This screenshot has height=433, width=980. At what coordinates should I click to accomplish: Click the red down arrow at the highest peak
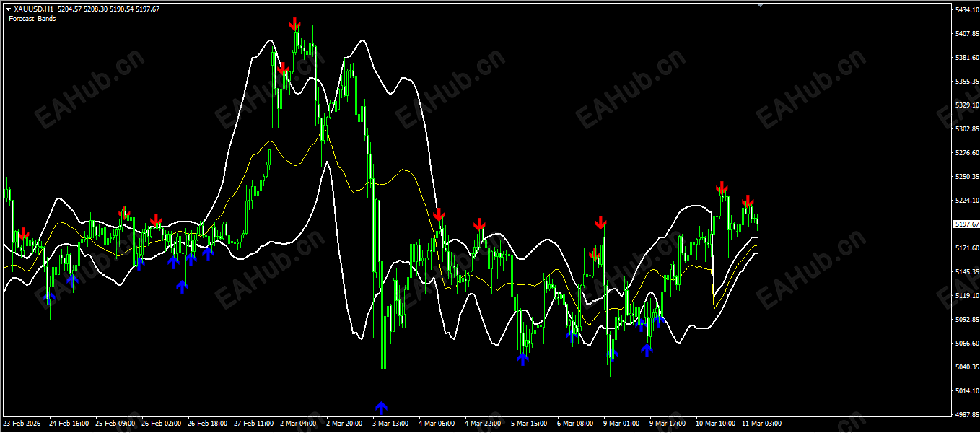click(294, 25)
